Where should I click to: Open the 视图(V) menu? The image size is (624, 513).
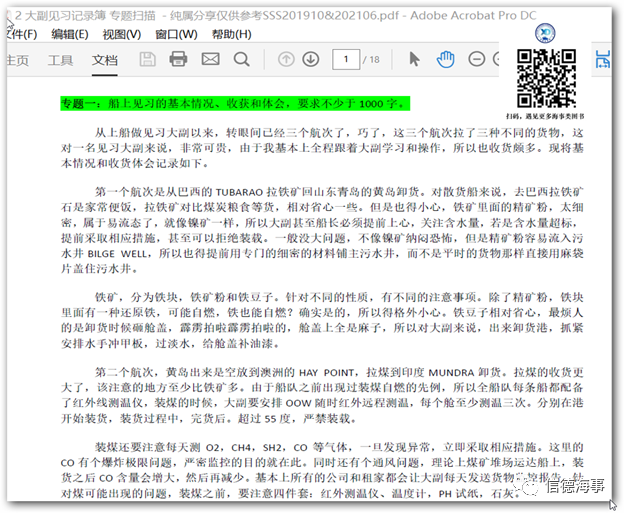tap(122, 34)
